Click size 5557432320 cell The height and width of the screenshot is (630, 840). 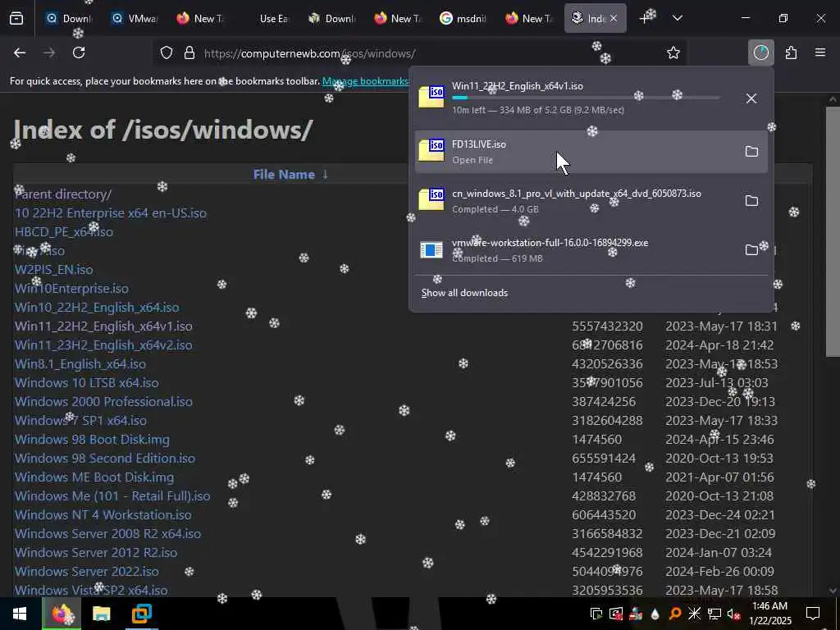point(607,326)
